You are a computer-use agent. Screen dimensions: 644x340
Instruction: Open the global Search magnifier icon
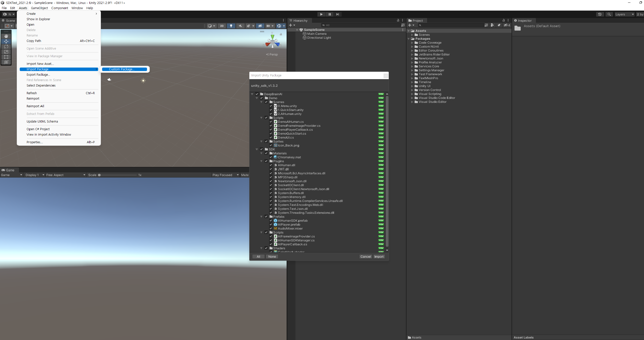[609, 14]
